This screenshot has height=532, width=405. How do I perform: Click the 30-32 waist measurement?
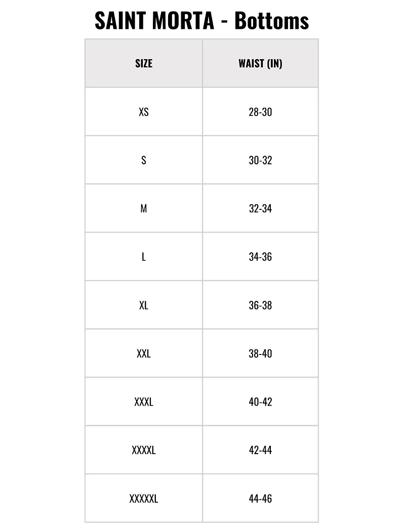tap(260, 160)
